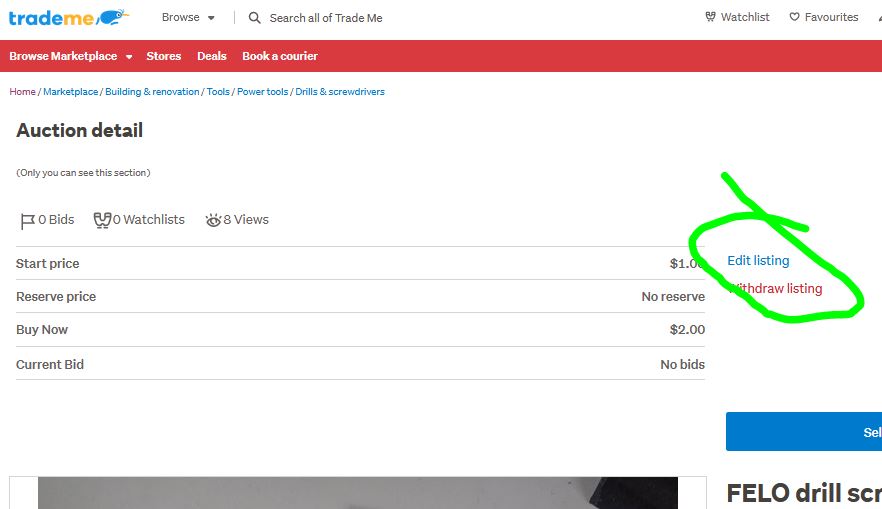Open the Building & renovation breadcrumb
Image resolution: width=882 pixels, height=509 pixels.
tap(152, 92)
